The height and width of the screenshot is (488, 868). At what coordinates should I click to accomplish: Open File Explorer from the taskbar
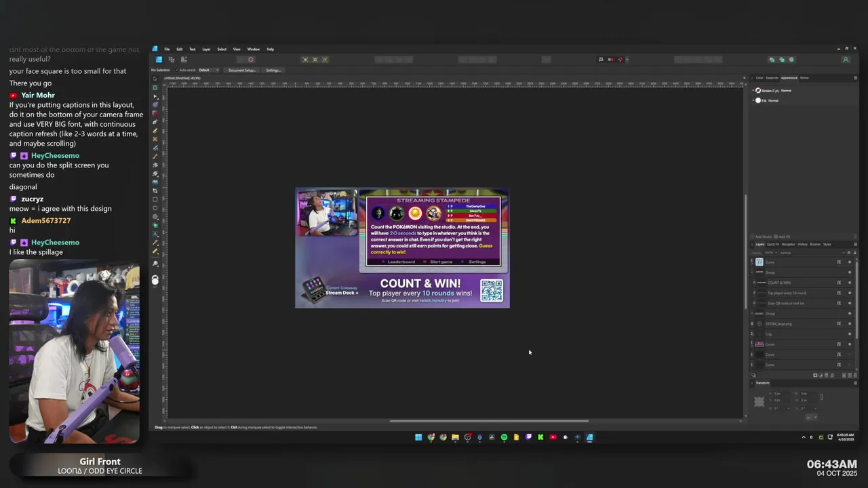[x=455, y=437]
